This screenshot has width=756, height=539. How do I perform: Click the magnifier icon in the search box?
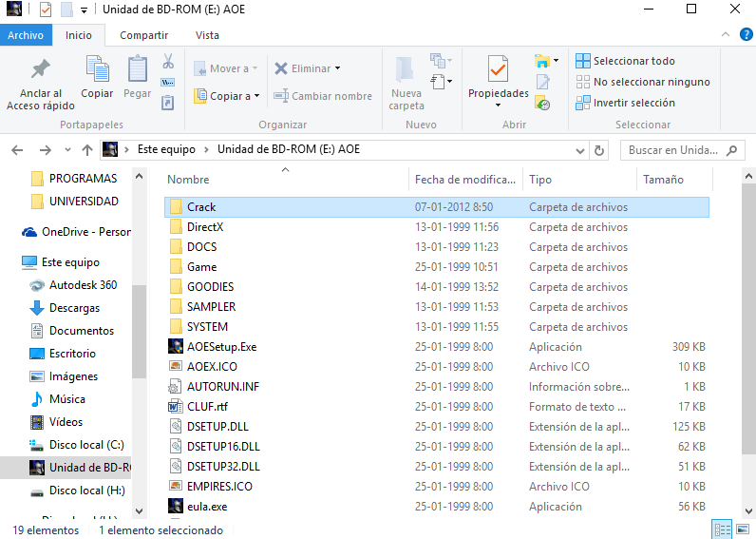[x=732, y=150]
